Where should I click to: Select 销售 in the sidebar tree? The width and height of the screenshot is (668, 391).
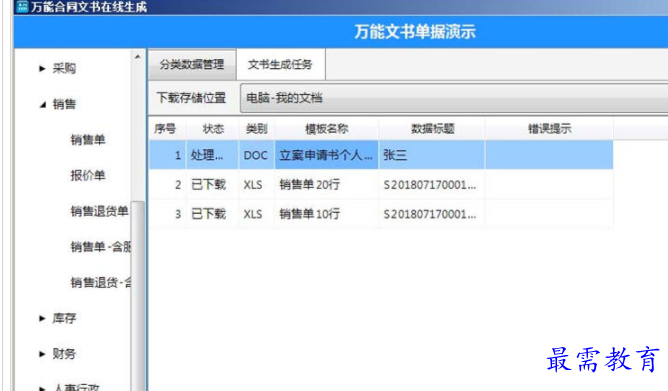click(x=64, y=104)
